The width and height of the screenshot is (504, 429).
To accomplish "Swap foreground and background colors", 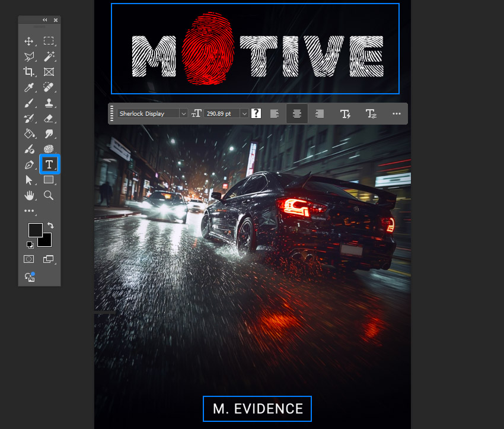I will pyautogui.click(x=50, y=225).
